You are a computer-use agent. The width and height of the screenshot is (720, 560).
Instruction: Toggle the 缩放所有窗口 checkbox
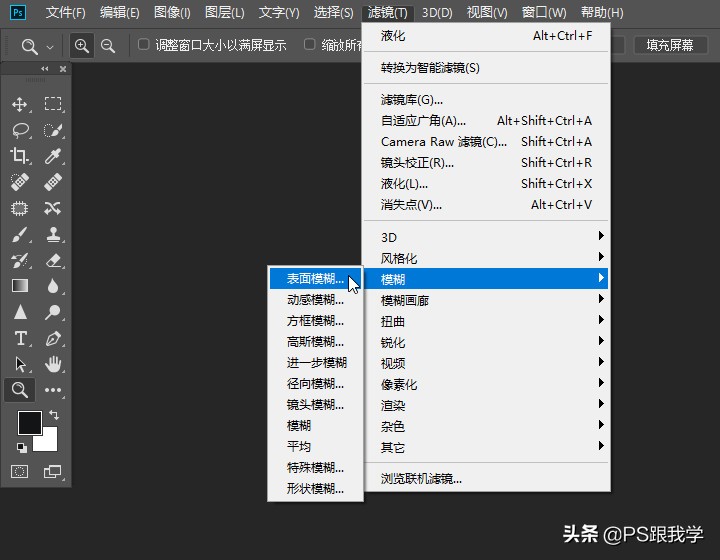(309, 45)
